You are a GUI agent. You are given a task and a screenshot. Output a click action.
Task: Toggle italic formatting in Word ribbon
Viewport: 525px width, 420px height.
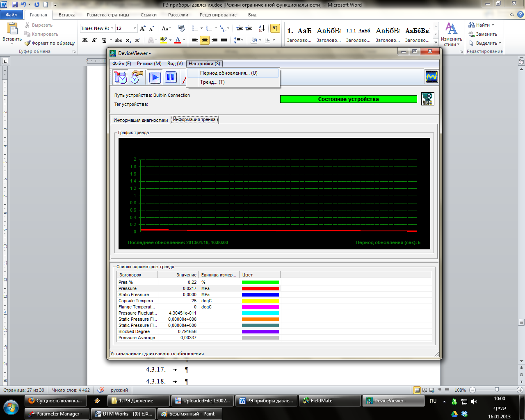click(x=94, y=40)
